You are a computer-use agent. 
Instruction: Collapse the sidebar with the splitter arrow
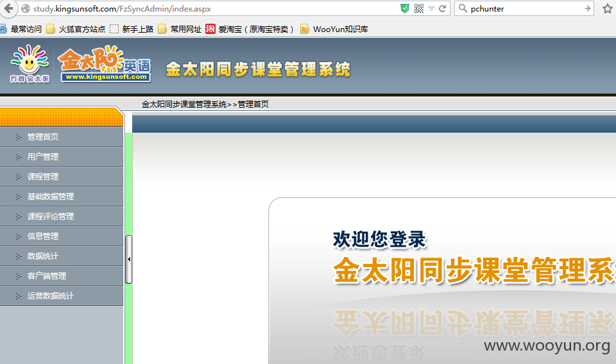point(128,260)
